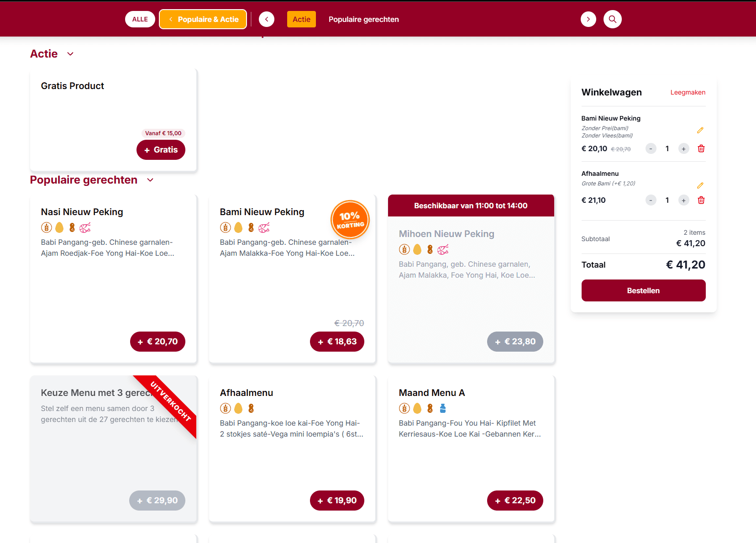Decrease Bami Nieuw Peking quantity
Image resolution: width=756 pixels, height=543 pixels.
651,148
